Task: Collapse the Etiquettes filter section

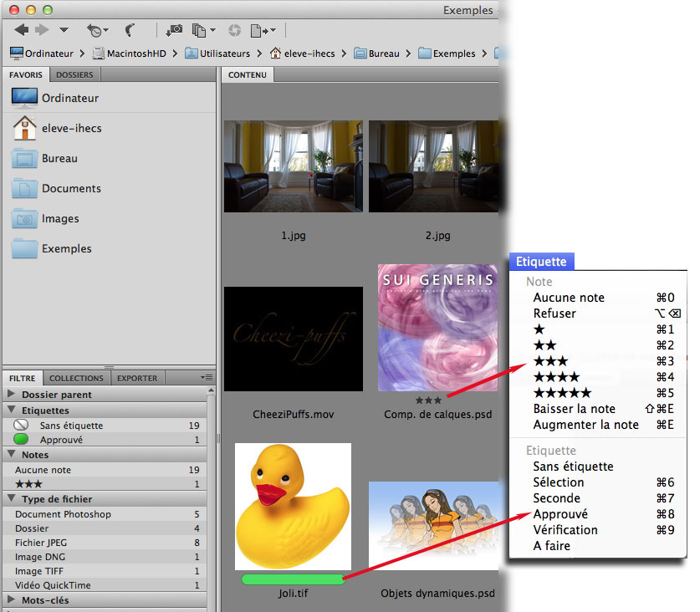Action: click(12, 410)
